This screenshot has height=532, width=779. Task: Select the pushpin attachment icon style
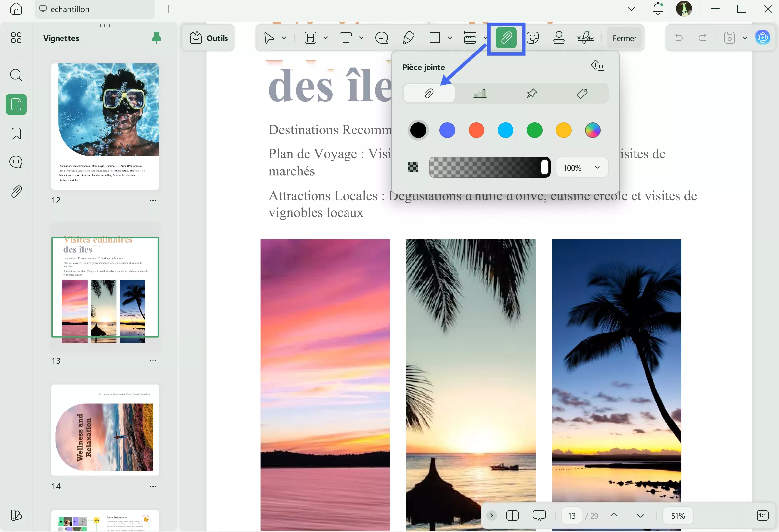(x=532, y=94)
